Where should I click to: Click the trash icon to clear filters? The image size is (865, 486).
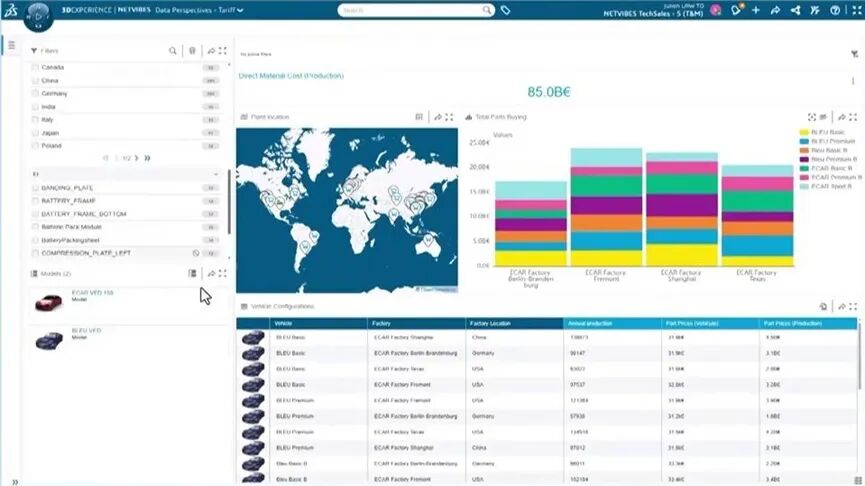pos(192,51)
